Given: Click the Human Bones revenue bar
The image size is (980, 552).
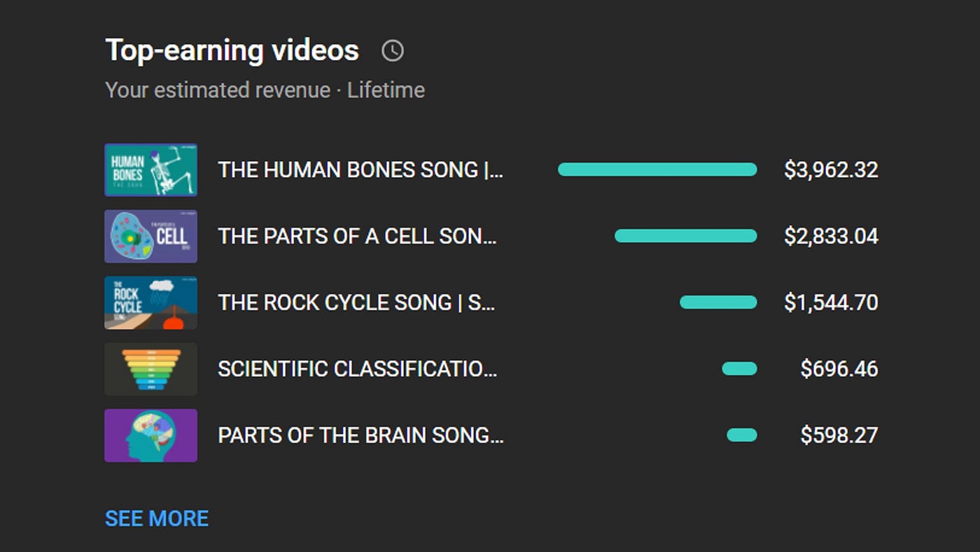Looking at the screenshot, I should [x=657, y=170].
